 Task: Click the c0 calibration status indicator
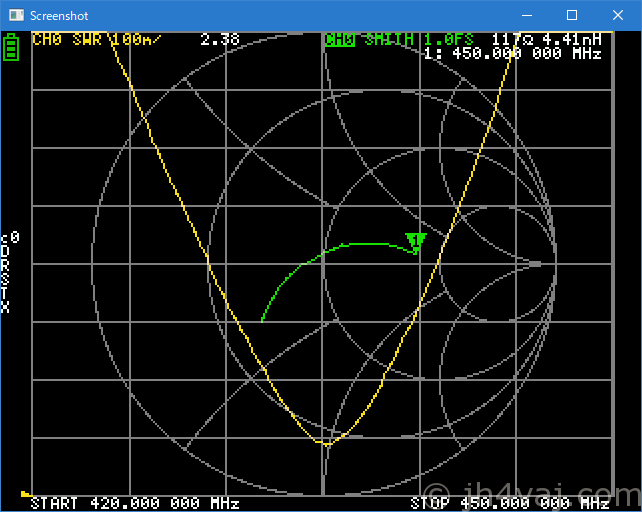pos(10,238)
